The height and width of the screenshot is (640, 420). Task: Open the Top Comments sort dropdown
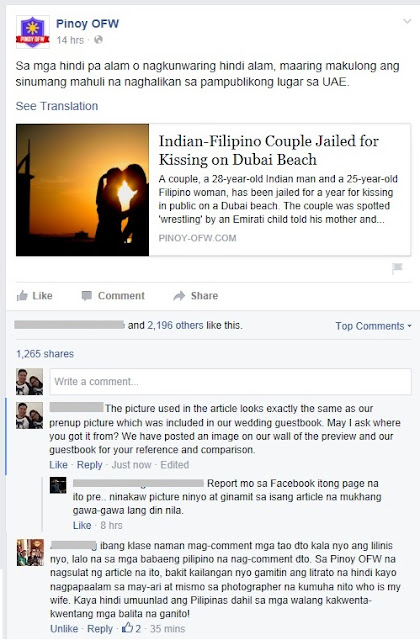(x=373, y=326)
